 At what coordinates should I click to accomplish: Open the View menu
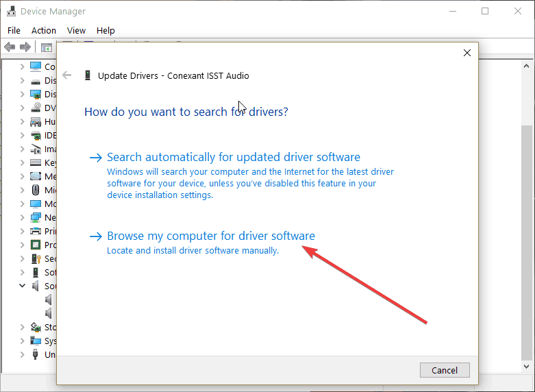coord(76,31)
